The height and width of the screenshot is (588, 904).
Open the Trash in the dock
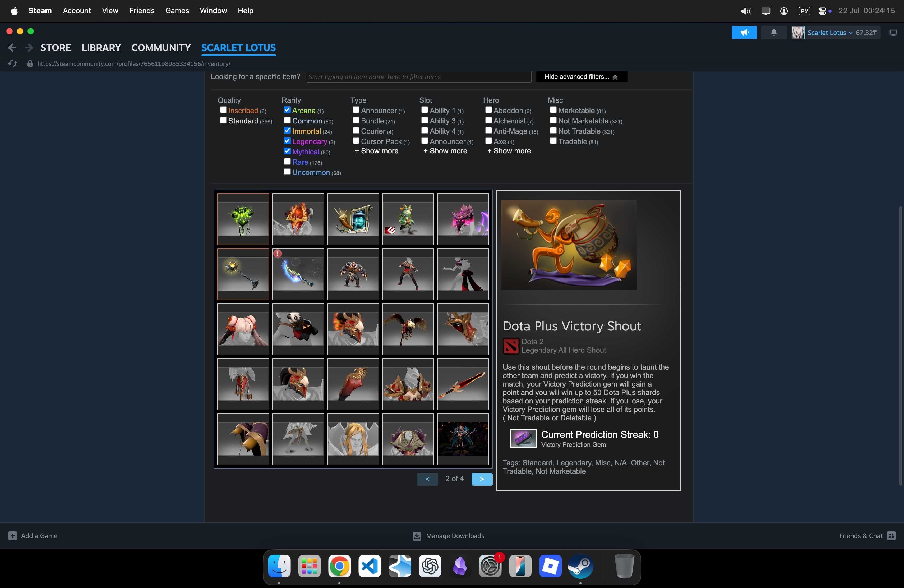coord(624,566)
